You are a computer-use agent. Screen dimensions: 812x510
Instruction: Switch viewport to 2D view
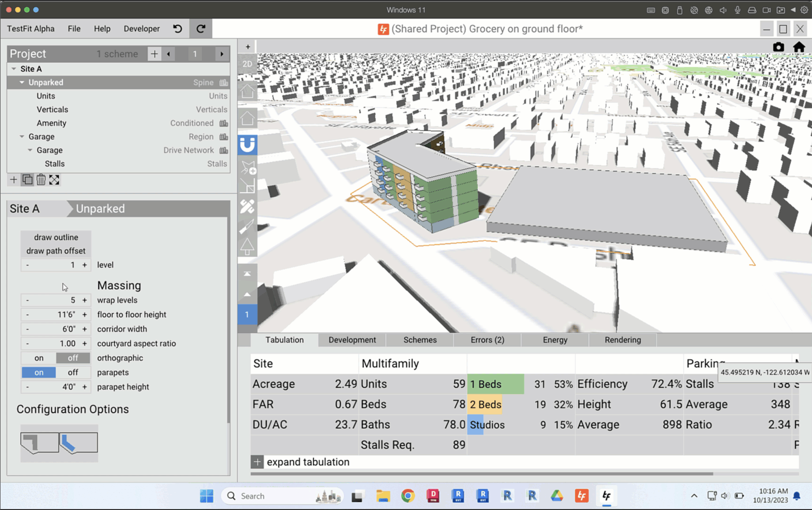click(x=247, y=64)
